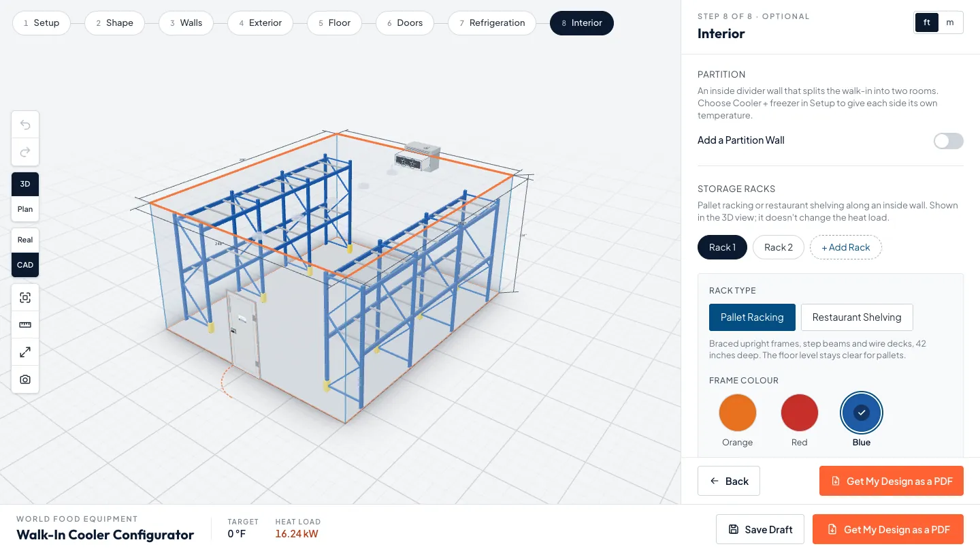
Task: Go to step 7 Refrigeration
Action: click(x=492, y=22)
